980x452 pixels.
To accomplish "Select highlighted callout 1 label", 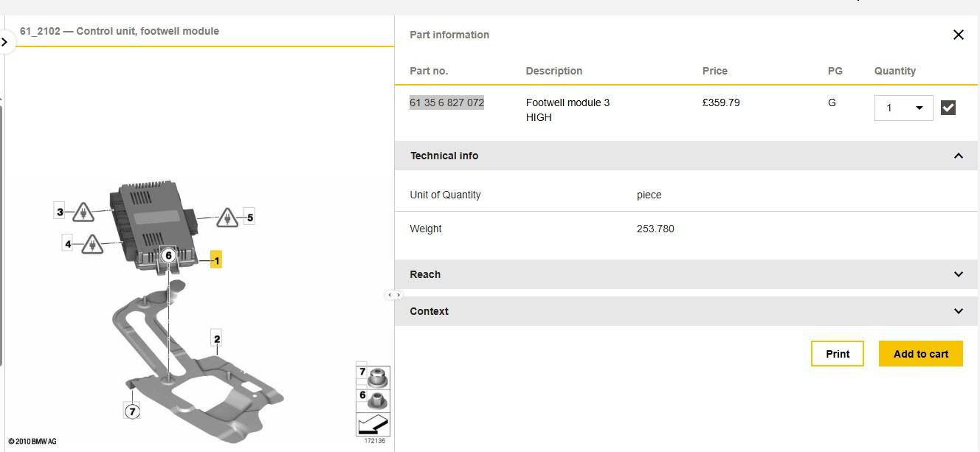I will point(215,260).
